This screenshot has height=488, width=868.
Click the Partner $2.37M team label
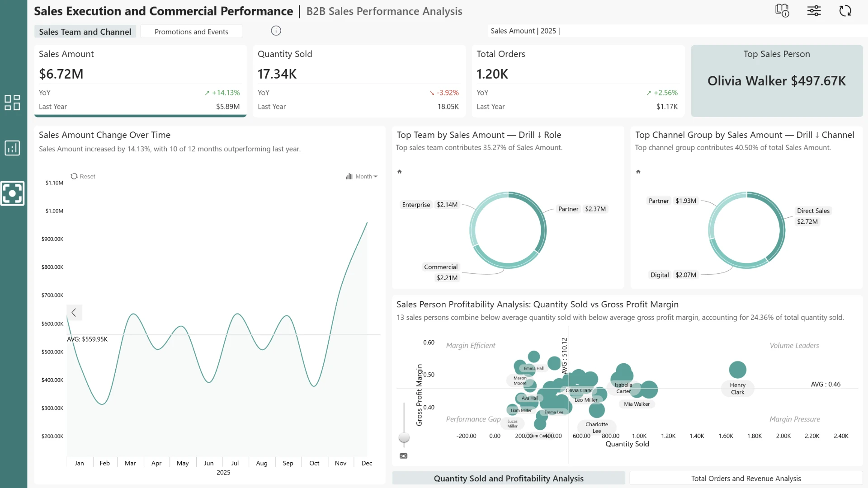pos(582,209)
